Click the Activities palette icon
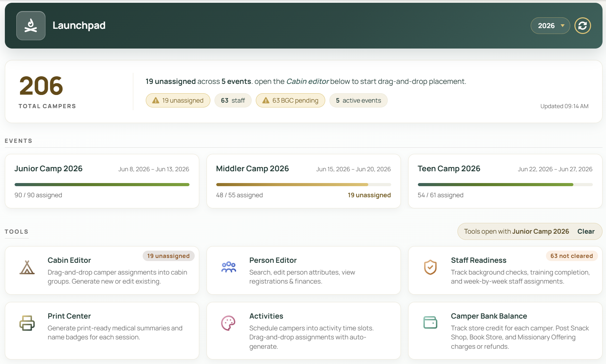 [228, 323]
